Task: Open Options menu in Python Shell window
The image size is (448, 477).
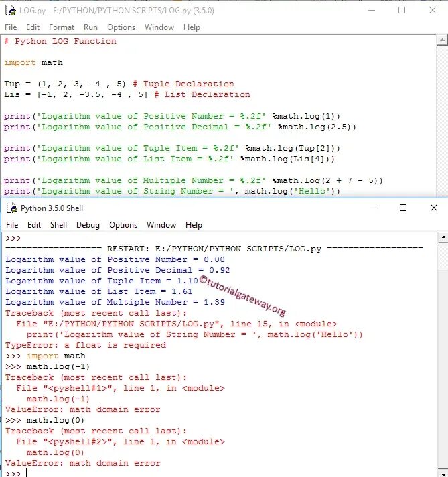Action: (123, 225)
